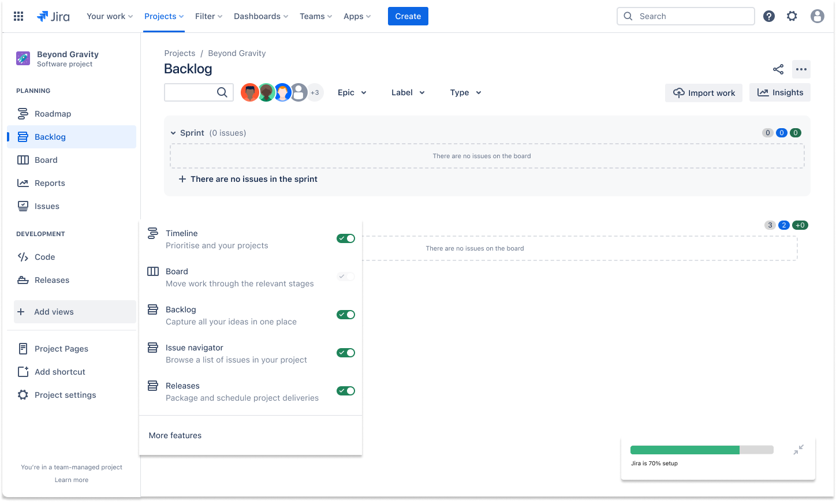Click the Code icon in sidebar
836x504 pixels.
point(23,257)
